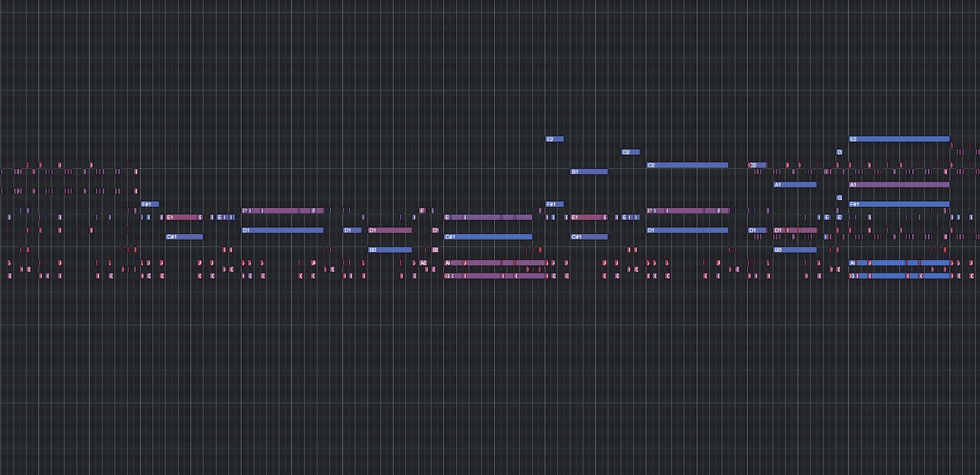Select the short E2 note
This screenshot has width=980, height=475.
tap(554, 139)
